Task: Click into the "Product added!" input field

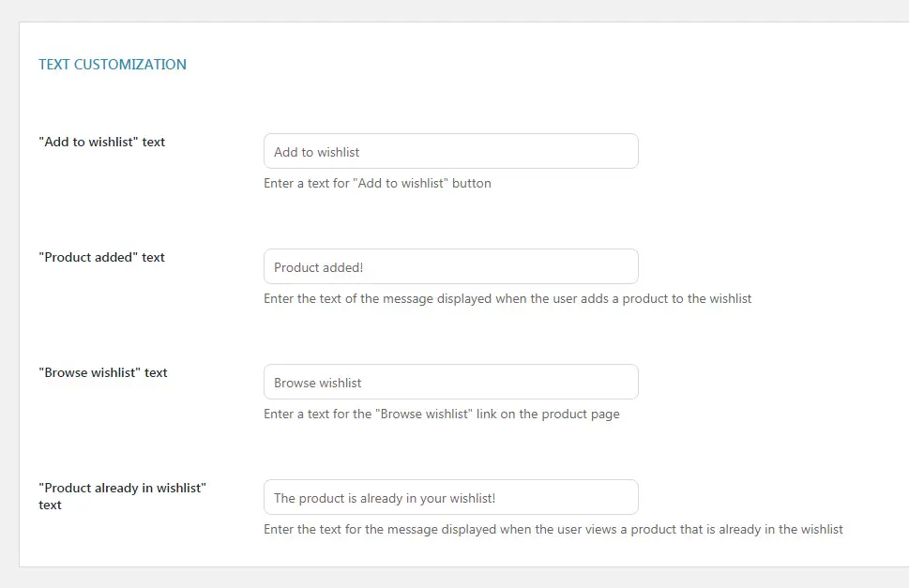Action: coord(451,266)
